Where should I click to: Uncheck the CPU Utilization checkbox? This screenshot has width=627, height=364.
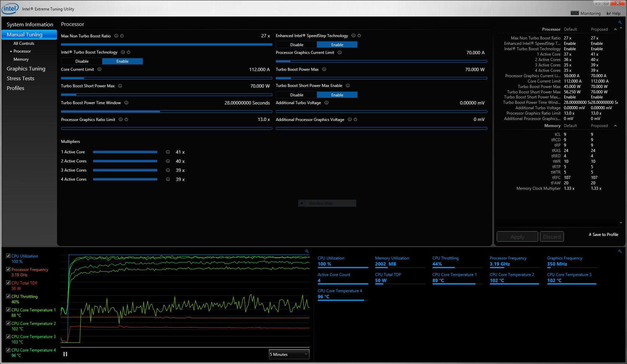point(8,256)
